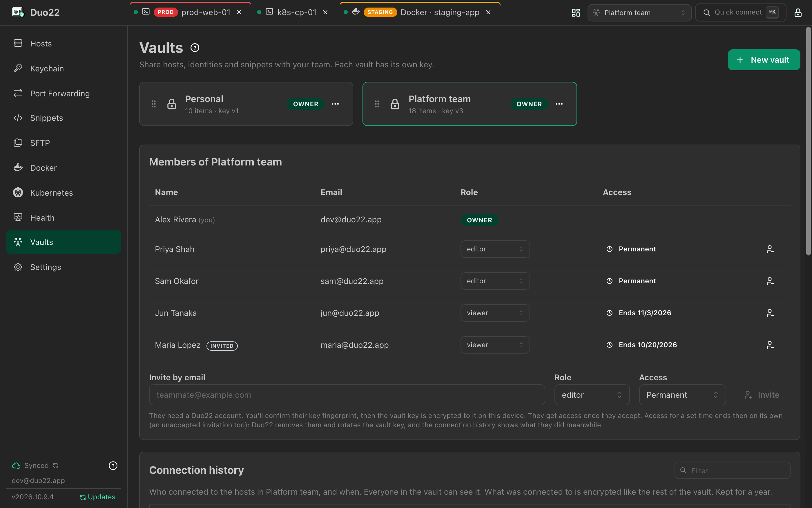Remove member Maria Lopez icon
The width and height of the screenshot is (812, 508).
pos(770,345)
